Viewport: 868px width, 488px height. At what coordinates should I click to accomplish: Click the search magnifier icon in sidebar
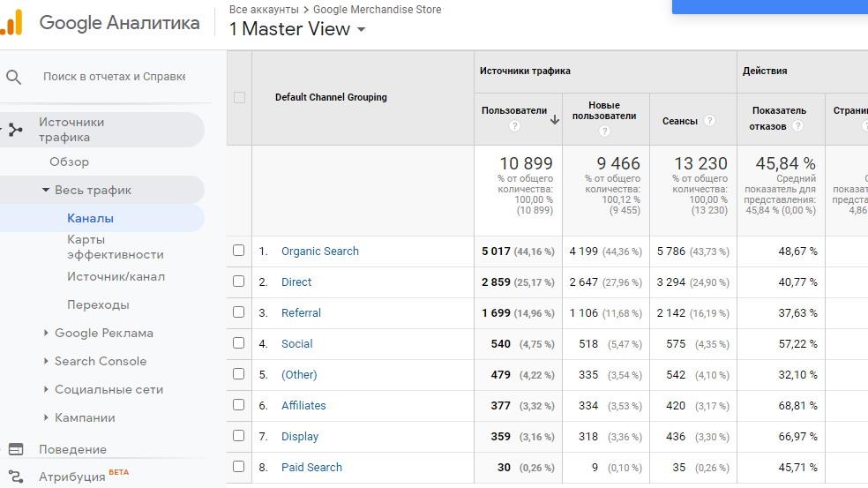[x=14, y=77]
